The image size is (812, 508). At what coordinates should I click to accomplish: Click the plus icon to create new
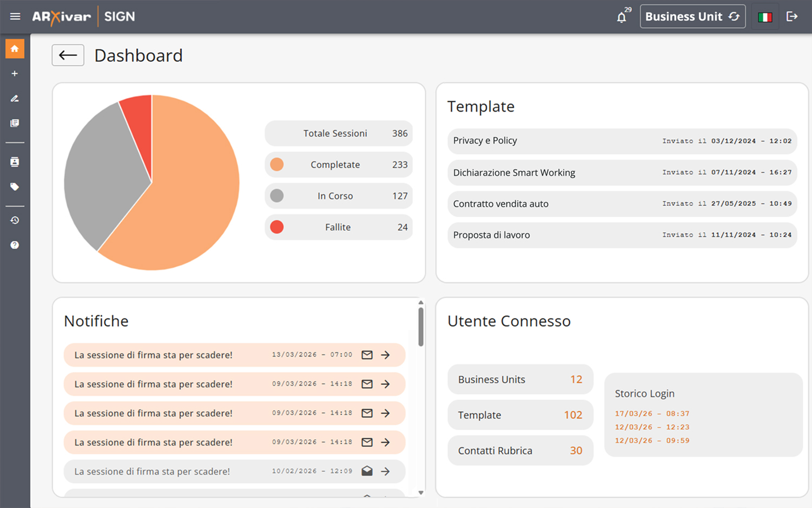(x=15, y=73)
